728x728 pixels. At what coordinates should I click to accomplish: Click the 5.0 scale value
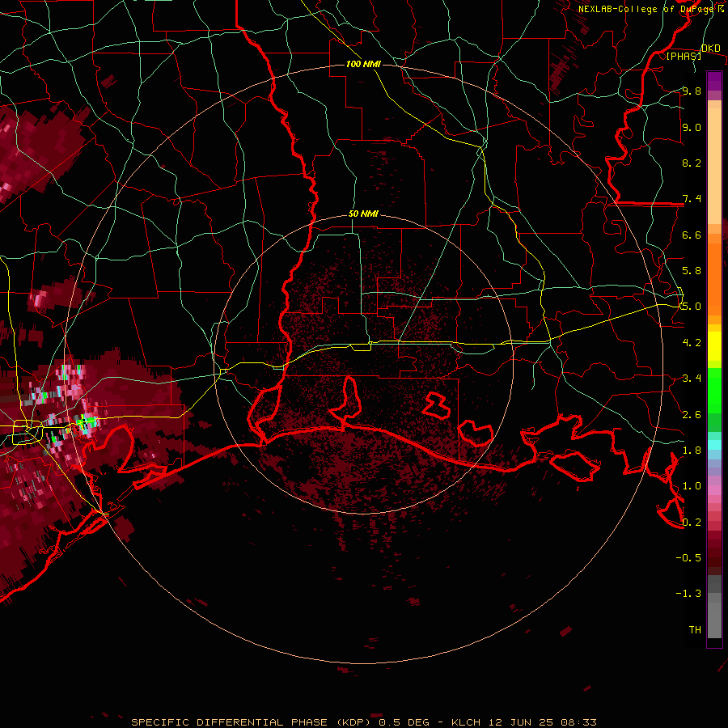click(x=692, y=307)
